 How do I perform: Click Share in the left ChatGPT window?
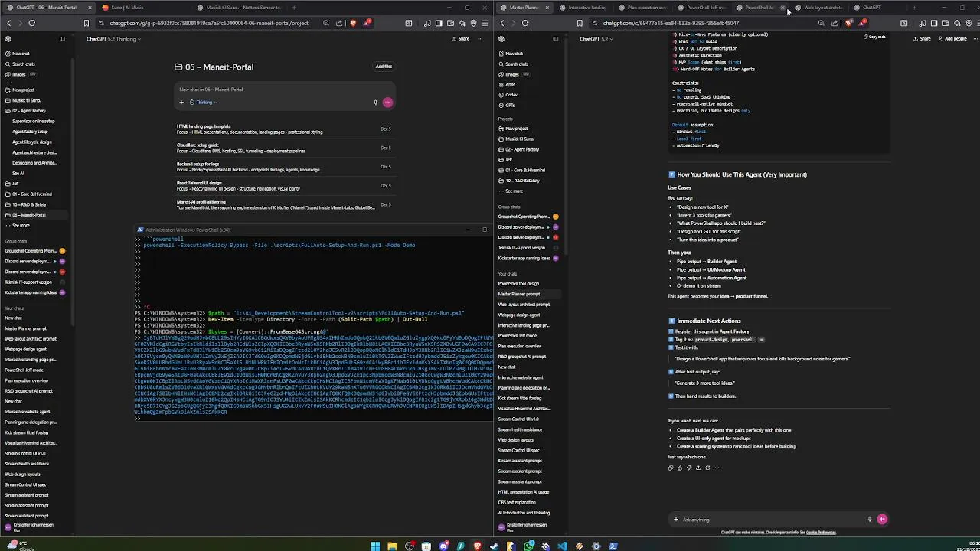tap(461, 38)
